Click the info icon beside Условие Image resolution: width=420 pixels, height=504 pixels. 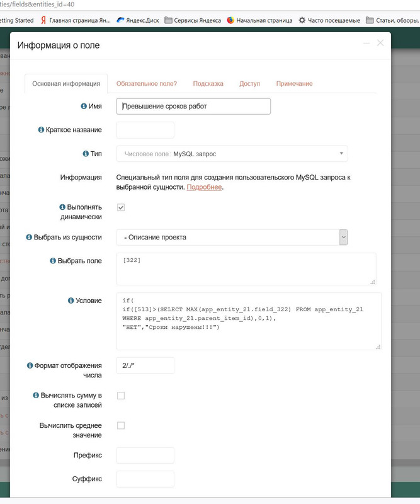pyautogui.click(x=71, y=301)
